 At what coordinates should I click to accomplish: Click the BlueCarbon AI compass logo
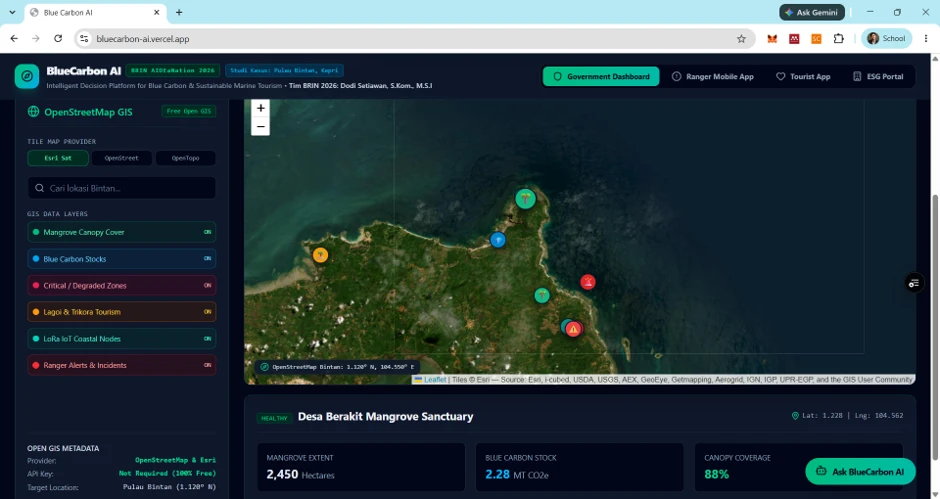27,76
